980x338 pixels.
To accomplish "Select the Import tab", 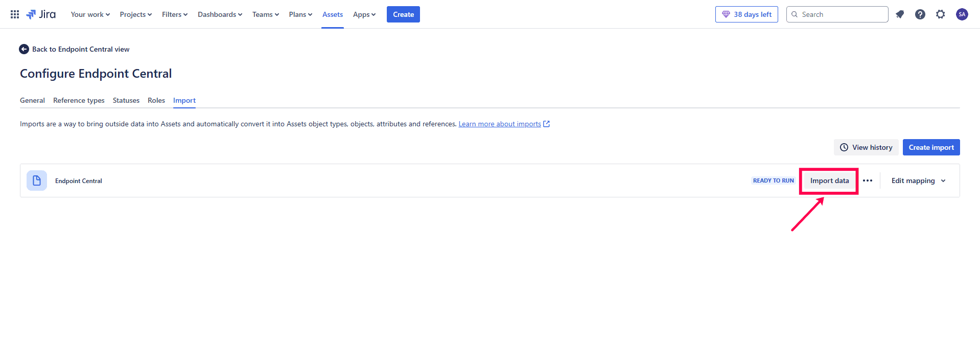I will click(x=184, y=100).
